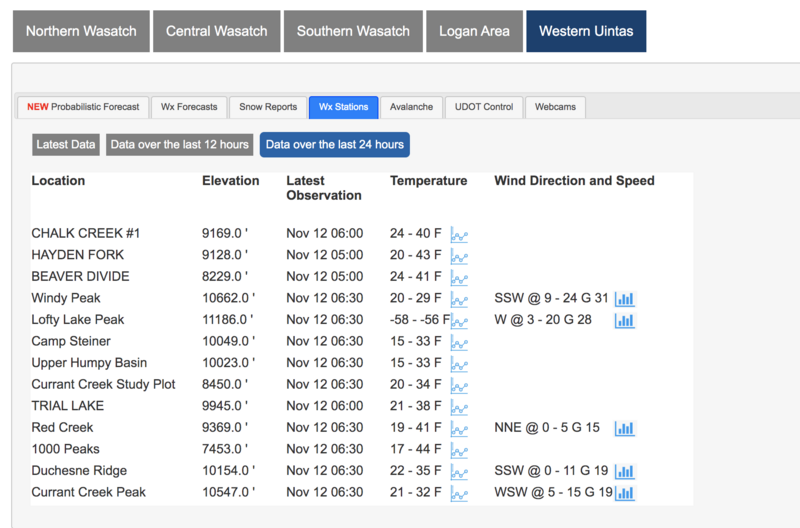Show temperature chart for BEAVER DIVIDE
The height and width of the screenshot is (528, 800).
(x=460, y=278)
